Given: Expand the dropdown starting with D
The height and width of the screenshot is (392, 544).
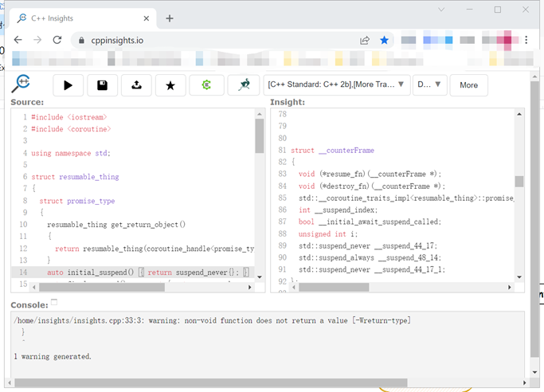Looking at the screenshot, I should coord(429,84).
